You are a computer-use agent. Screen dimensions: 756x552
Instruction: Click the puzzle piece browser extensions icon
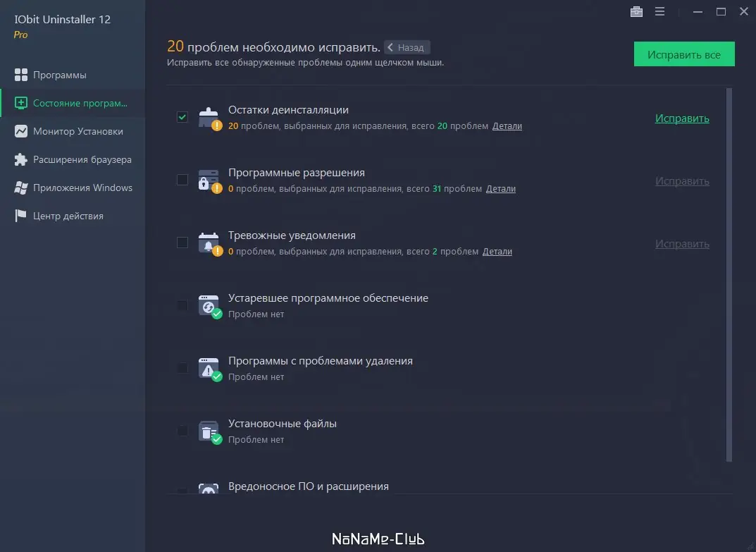[x=20, y=159]
